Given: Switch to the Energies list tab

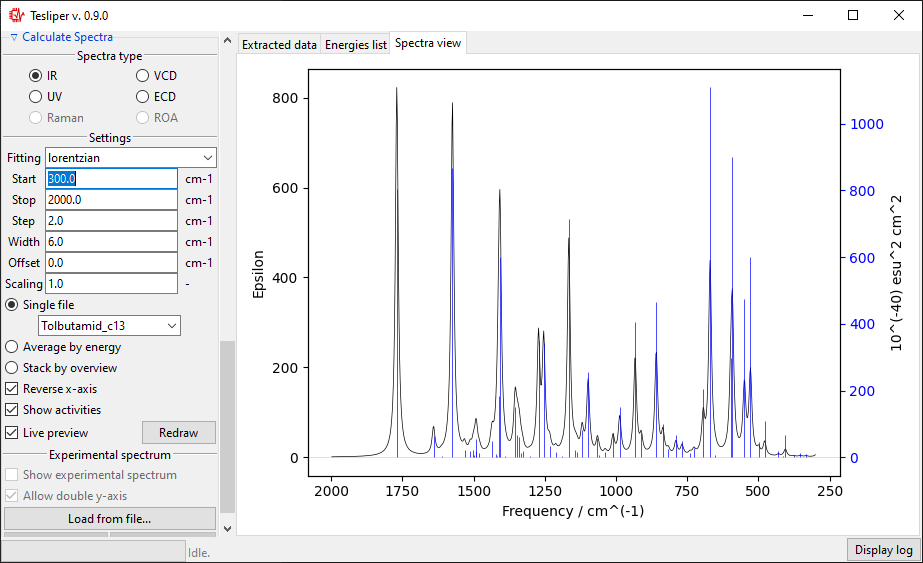Looking at the screenshot, I should [x=356, y=45].
